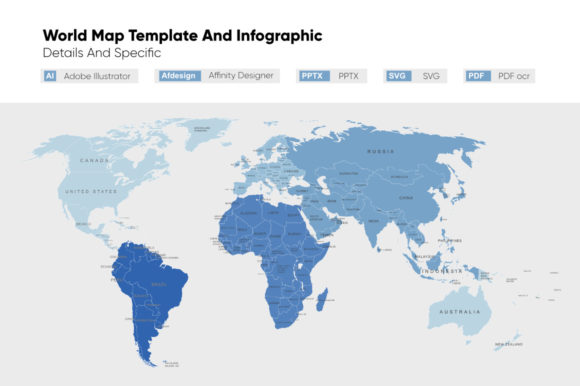This screenshot has width=580, height=386.
Task: Select the "Adobe Illustrator" label
Action: coord(97,76)
